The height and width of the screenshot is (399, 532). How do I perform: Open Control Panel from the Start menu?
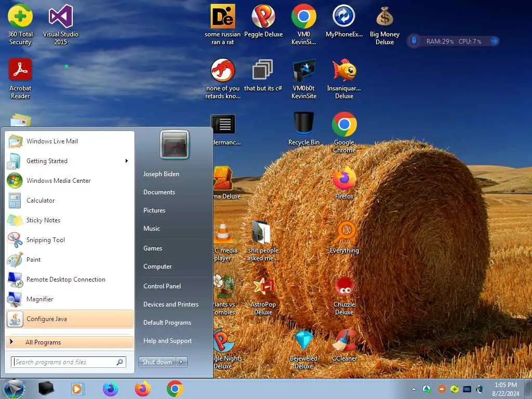tap(162, 286)
